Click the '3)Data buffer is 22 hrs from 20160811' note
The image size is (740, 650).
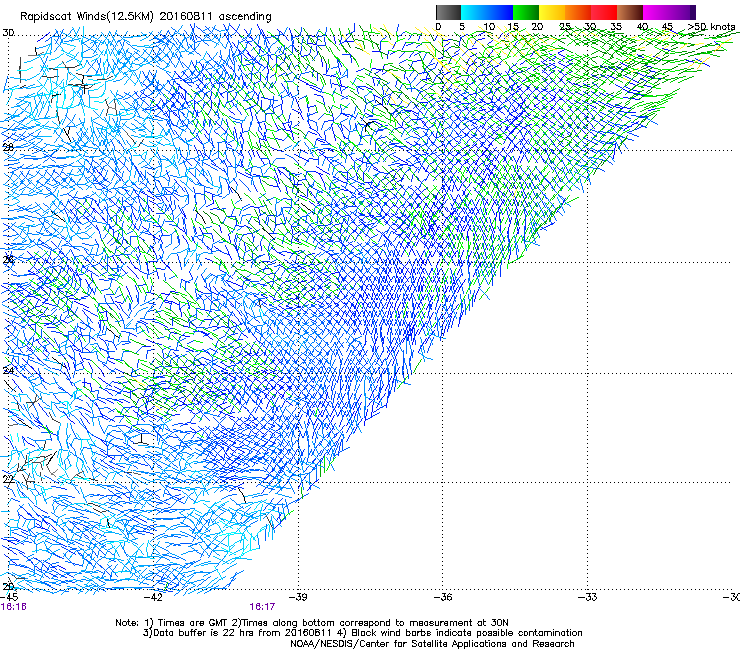click(238, 633)
